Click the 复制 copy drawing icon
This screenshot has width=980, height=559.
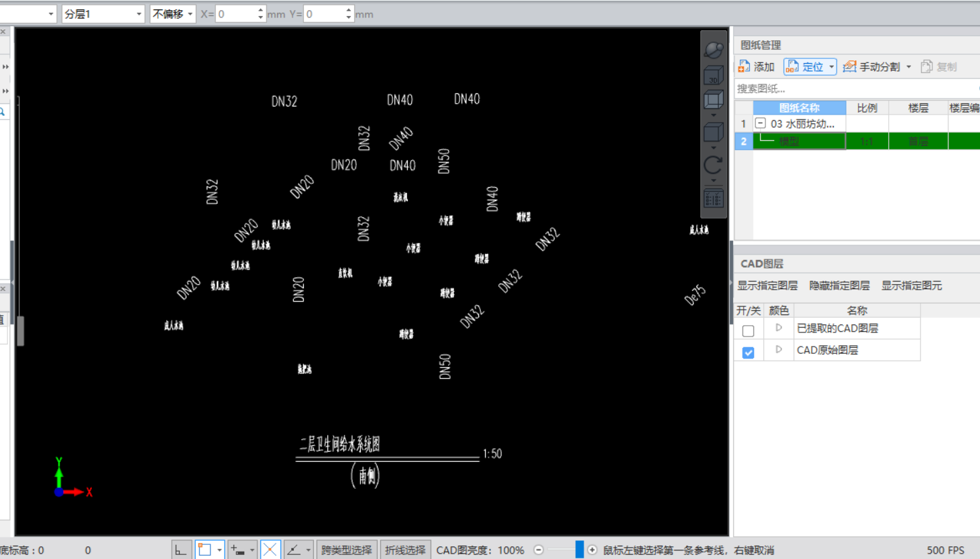[x=926, y=66]
